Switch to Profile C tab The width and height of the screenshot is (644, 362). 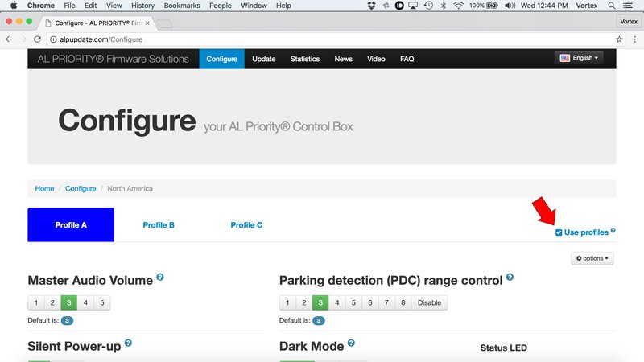[246, 225]
